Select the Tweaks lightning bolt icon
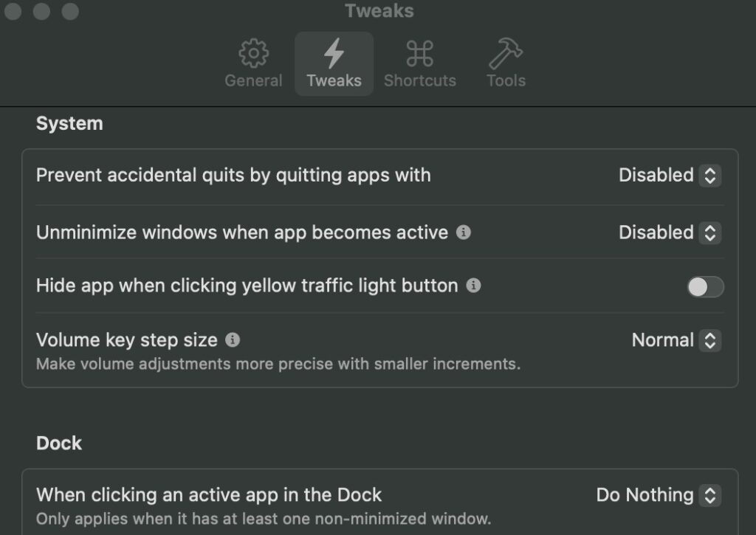Image resolution: width=756 pixels, height=535 pixels. (334, 53)
